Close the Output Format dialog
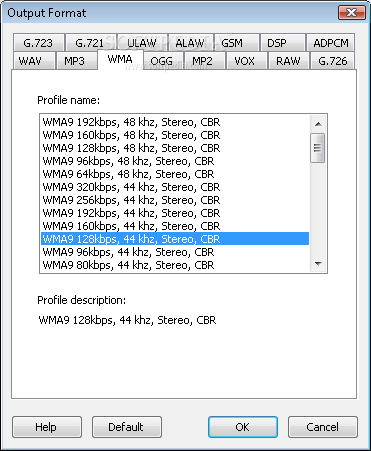Viewport: 371px width, 451px height. pos(352,13)
